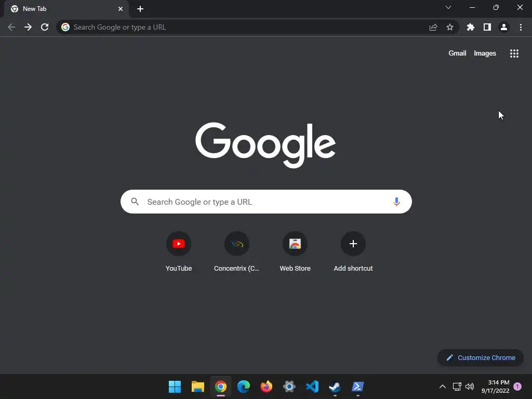Click Add shortcut button

[x=353, y=252]
